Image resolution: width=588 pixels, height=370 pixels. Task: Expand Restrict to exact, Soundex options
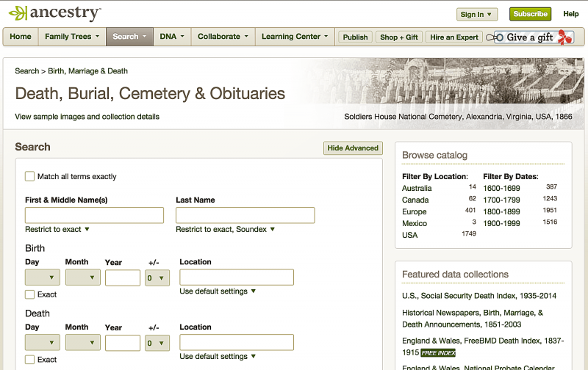(x=226, y=229)
